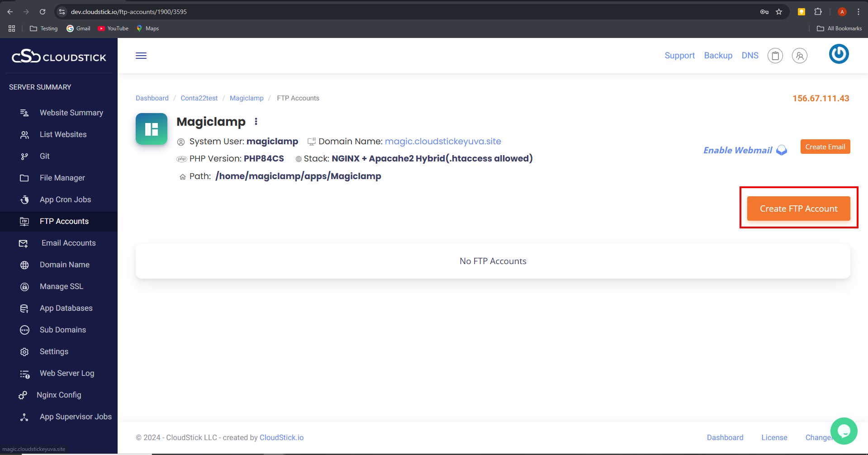Screen dimensions: 868x455
Task: Click the Magiclamp app tile icon
Action: point(152,129)
